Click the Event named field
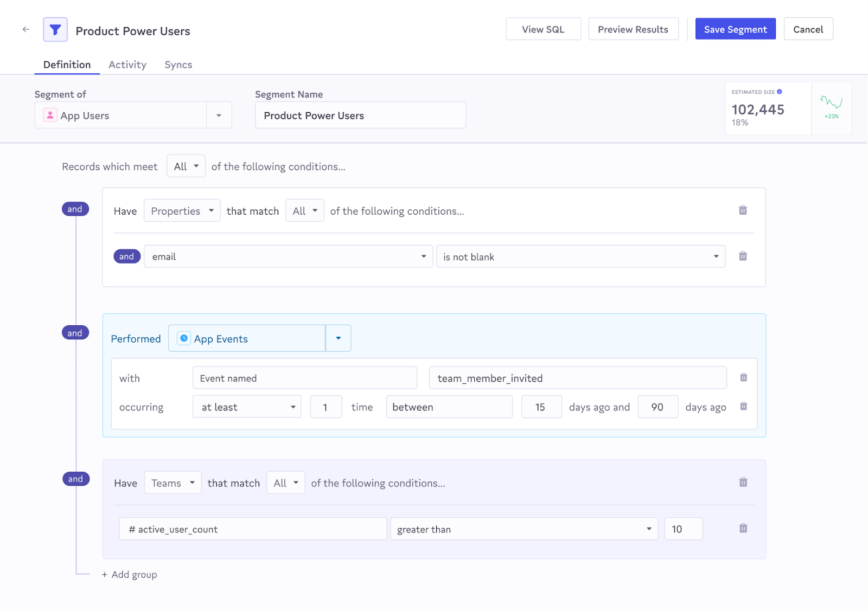Viewport: 868px width, 611px height. click(x=305, y=378)
